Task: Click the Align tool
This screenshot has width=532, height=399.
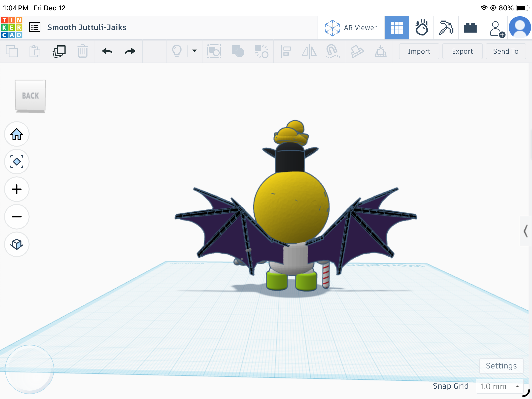Action: 286,51
